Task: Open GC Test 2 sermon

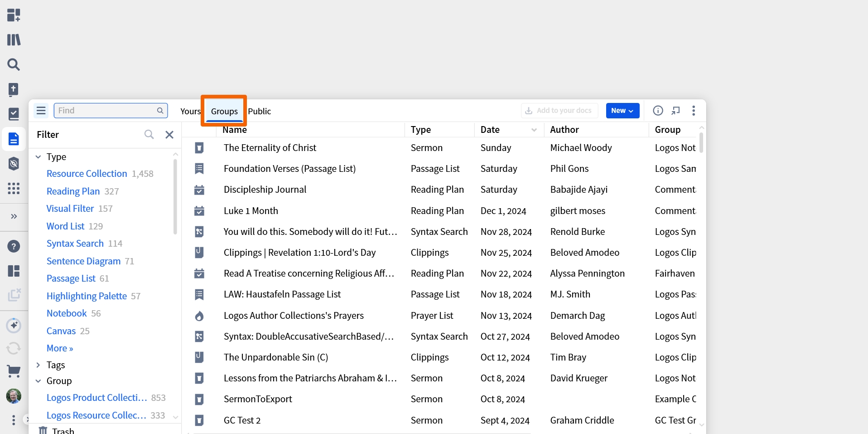Action: pyautogui.click(x=242, y=420)
